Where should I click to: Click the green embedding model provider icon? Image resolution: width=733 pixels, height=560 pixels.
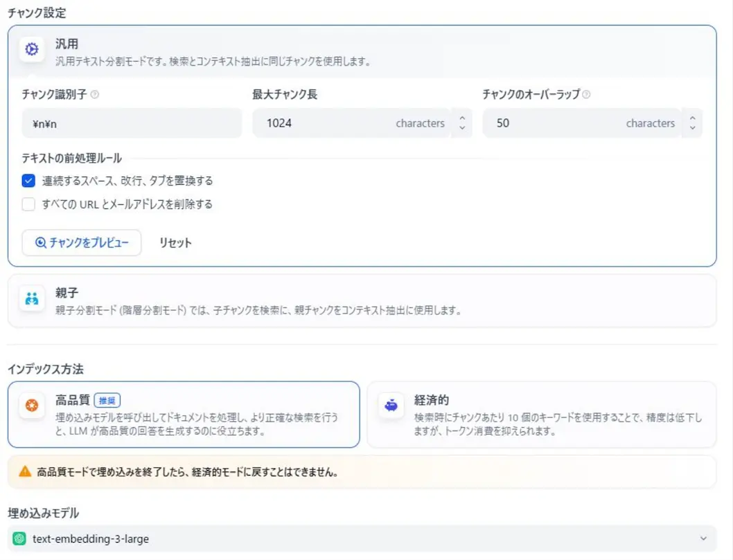tap(21, 537)
